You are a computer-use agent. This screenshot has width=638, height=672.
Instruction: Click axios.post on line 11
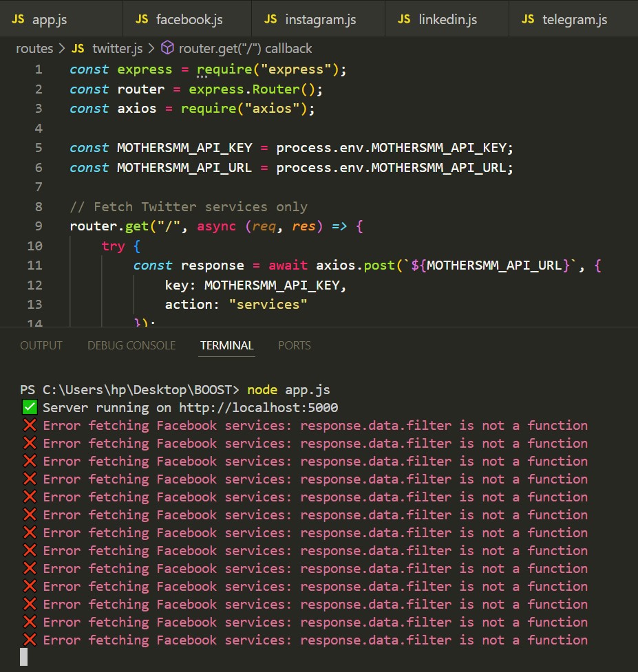coord(355,265)
